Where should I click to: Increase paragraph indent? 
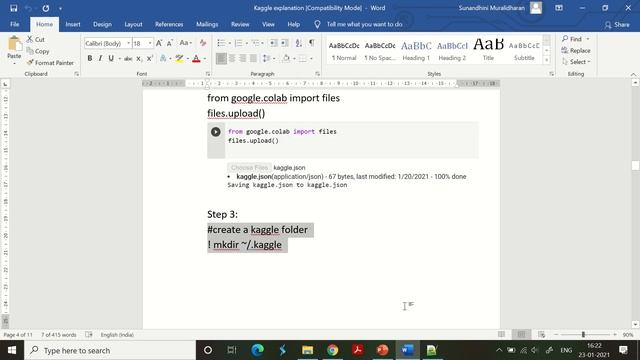(x=284, y=43)
